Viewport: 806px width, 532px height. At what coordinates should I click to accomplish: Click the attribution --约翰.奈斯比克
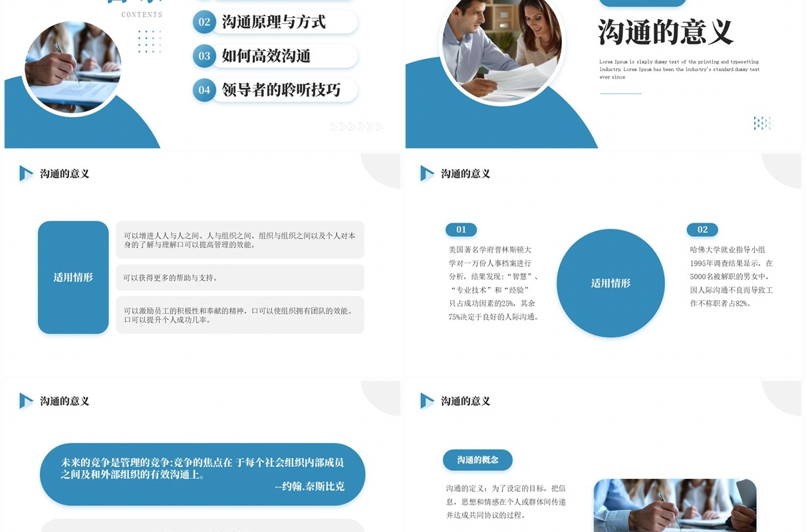[309, 486]
